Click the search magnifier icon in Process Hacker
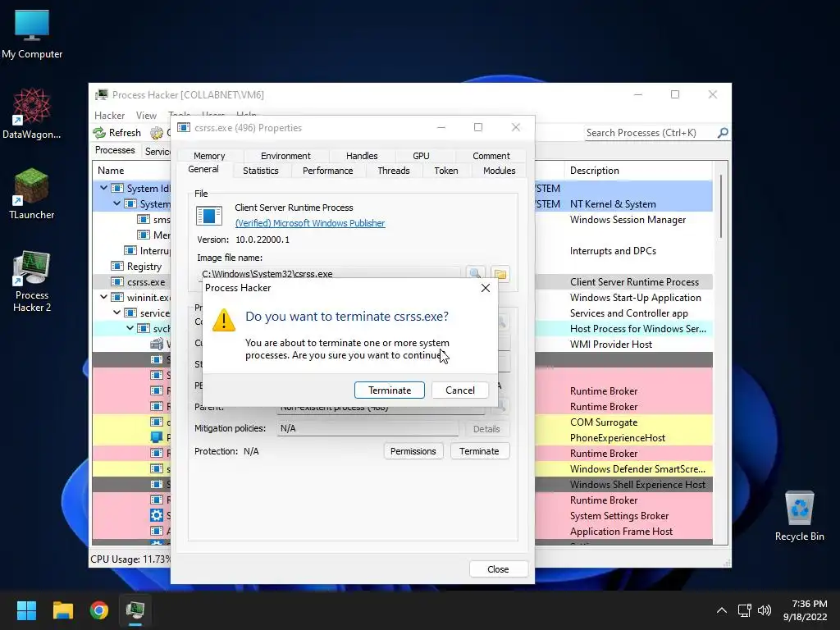This screenshot has height=630, width=840. pos(723,132)
